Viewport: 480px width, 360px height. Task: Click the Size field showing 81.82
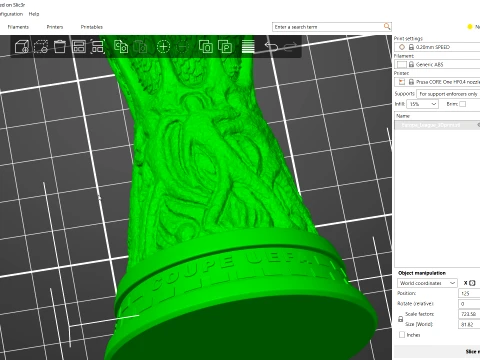[469, 324]
